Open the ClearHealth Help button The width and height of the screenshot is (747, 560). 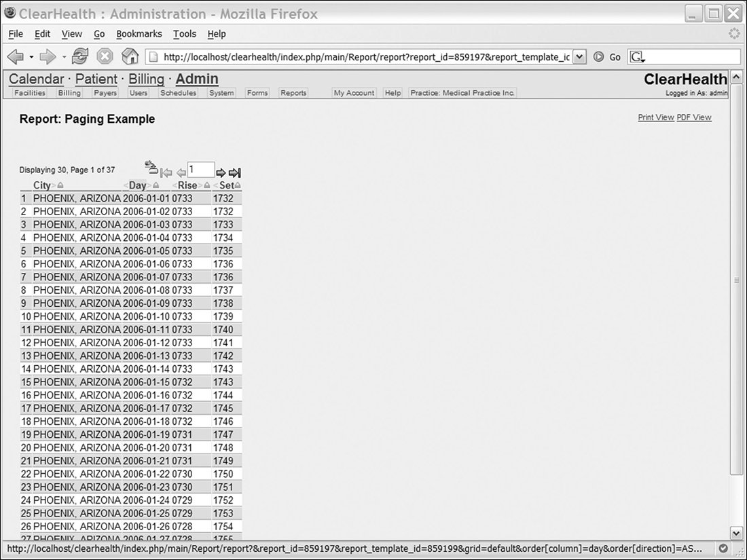393,93
